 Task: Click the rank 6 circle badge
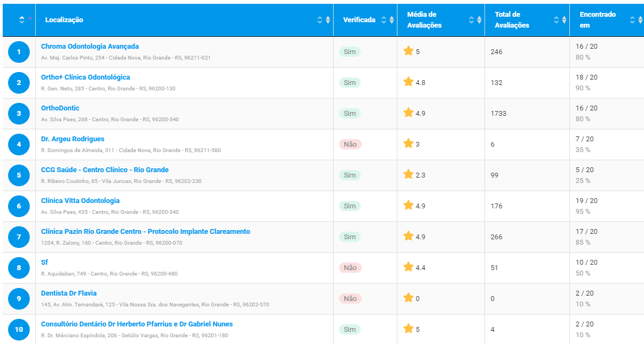click(x=19, y=206)
